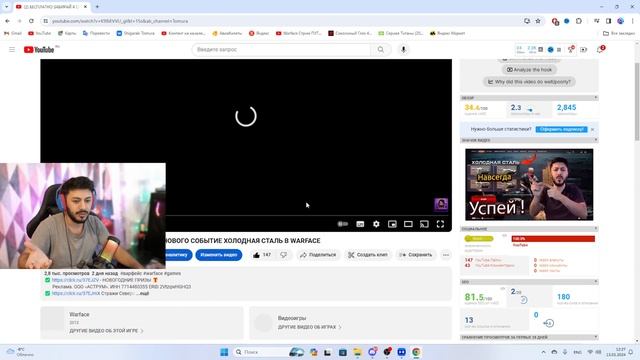This screenshot has width=640, height=360.
Task: Open the Windows Start menu
Action: (224, 352)
